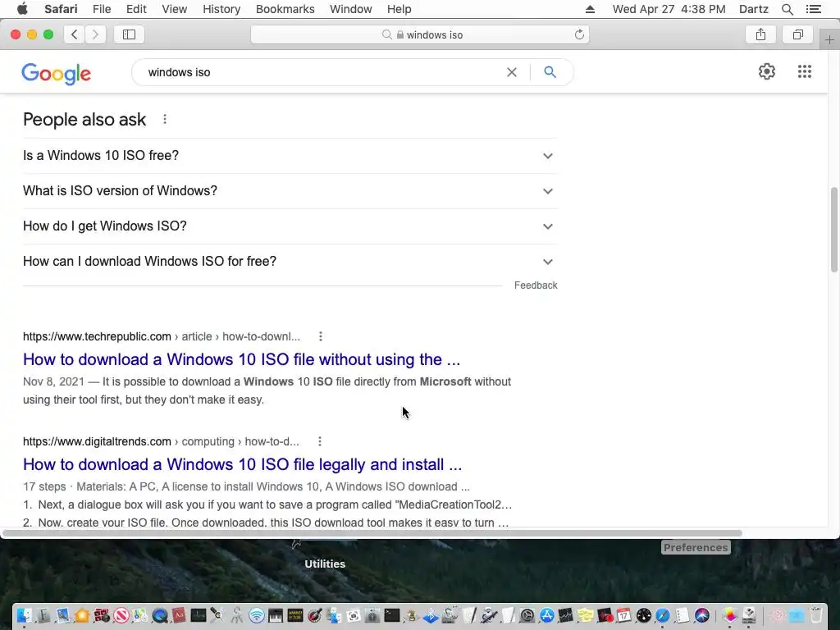The width and height of the screenshot is (840, 630).
Task: Reload the page using the refresh icon
Action: pyautogui.click(x=579, y=34)
